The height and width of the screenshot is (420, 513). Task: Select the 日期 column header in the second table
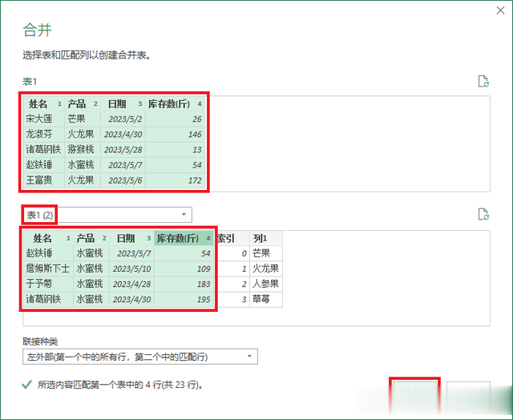131,238
